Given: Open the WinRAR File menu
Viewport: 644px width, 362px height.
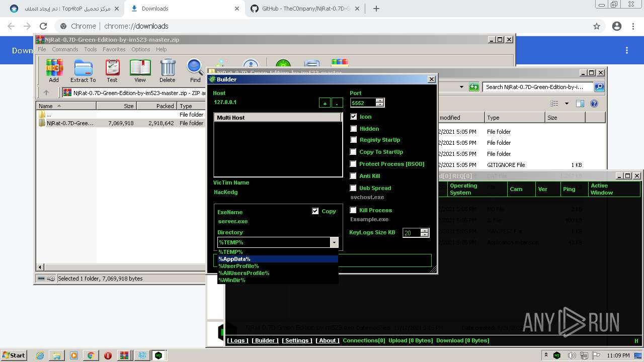Looking at the screenshot, I should point(42,49).
